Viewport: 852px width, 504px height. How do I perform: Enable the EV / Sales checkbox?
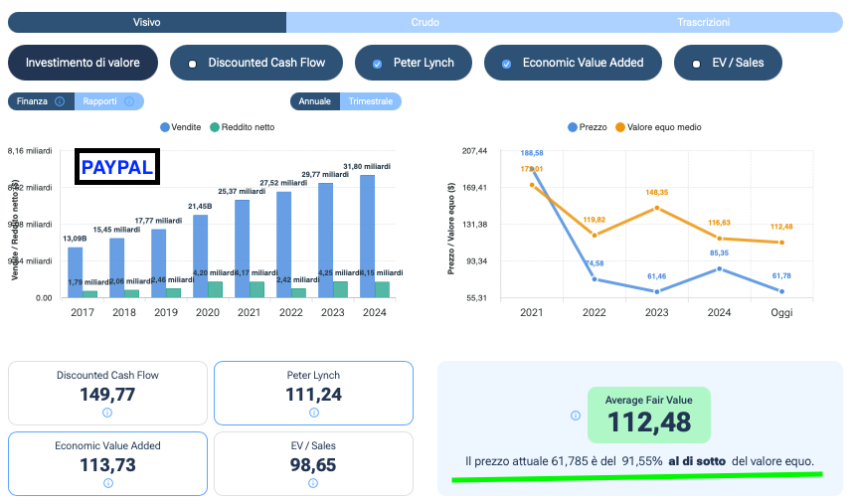[x=696, y=64]
